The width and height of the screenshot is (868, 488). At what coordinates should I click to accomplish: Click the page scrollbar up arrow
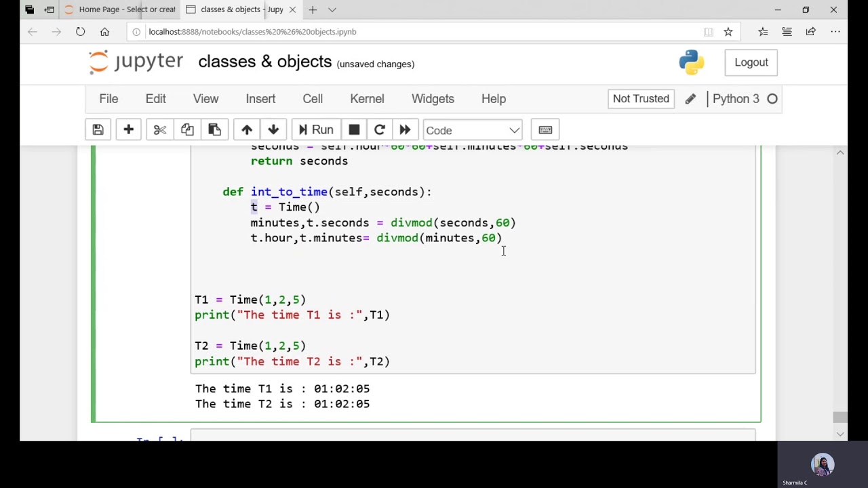pos(840,152)
